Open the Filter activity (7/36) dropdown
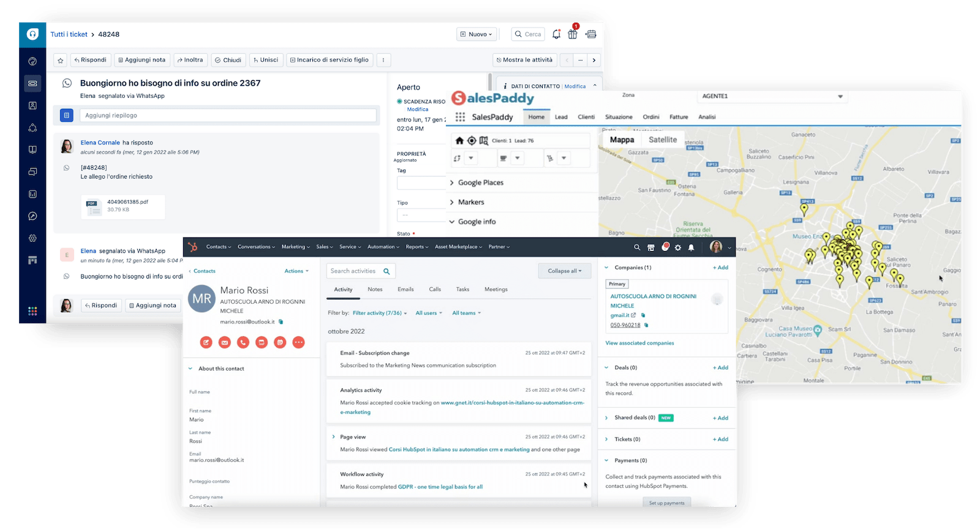 pyautogui.click(x=380, y=313)
